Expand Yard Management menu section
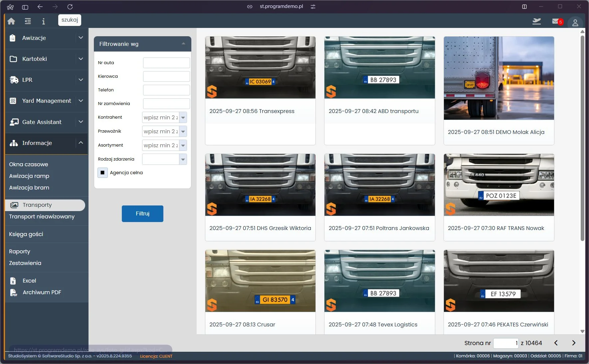This screenshot has width=589, height=364. (x=81, y=100)
